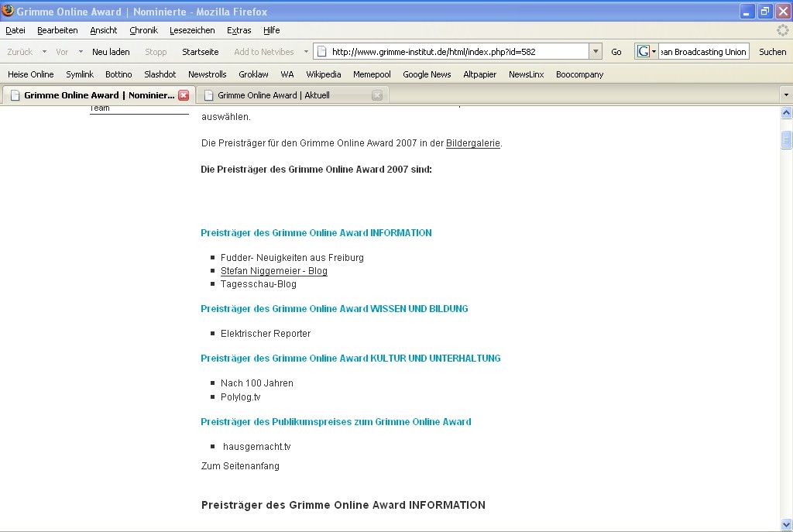
Task: Click page icon on the Nominierte tab
Action: [x=15, y=95]
